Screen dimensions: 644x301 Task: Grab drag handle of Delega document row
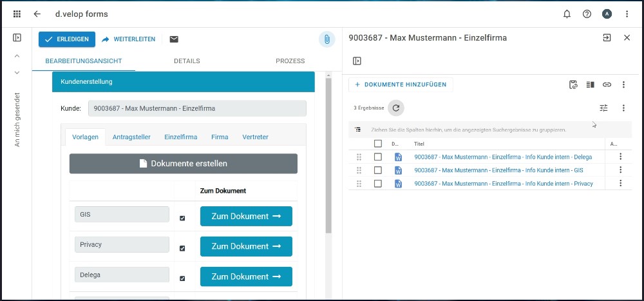[x=359, y=157]
